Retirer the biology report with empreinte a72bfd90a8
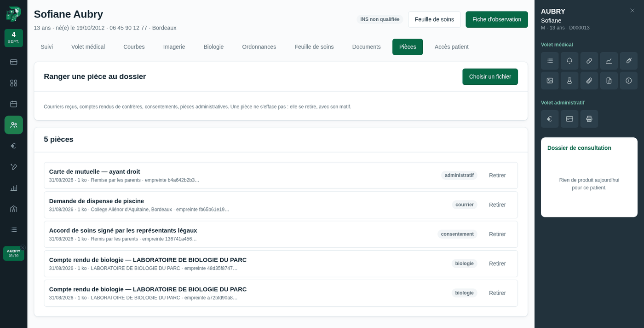Viewport: 644px width, 328px height. pyautogui.click(x=497, y=293)
